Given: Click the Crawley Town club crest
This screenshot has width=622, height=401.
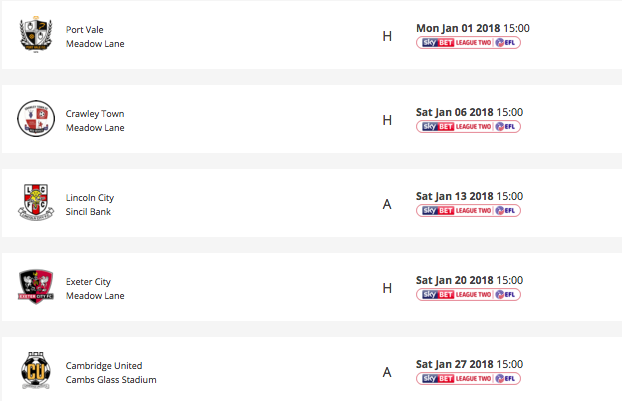Looking at the screenshot, I should pyautogui.click(x=38, y=120).
